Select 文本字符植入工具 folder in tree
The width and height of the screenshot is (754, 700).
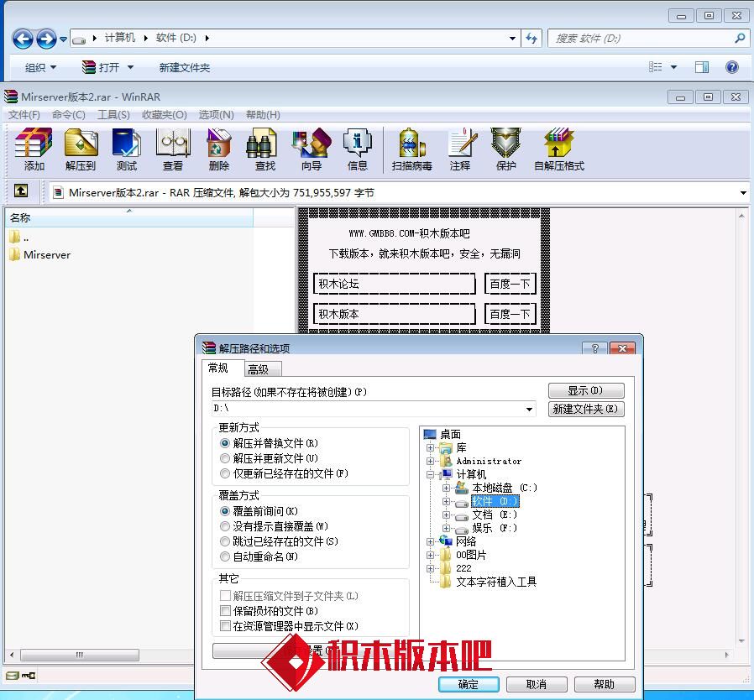tap(495, 582)
